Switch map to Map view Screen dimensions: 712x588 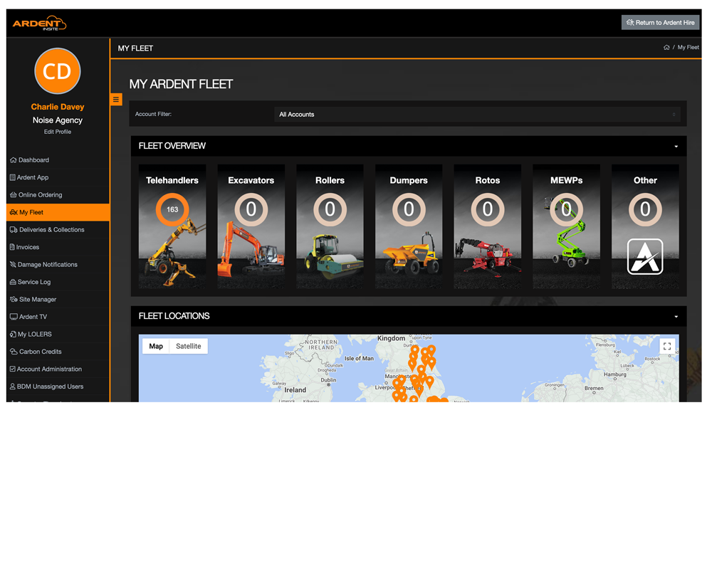[x=156, y=346]
